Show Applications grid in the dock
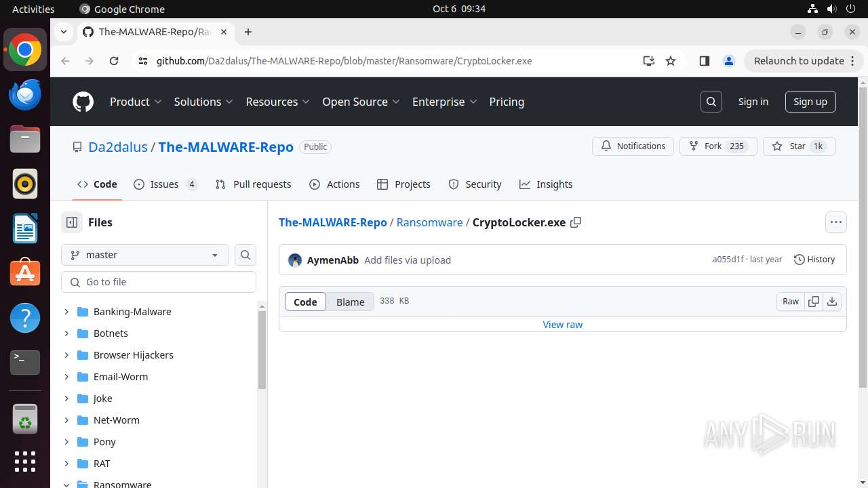 point(25,462)
